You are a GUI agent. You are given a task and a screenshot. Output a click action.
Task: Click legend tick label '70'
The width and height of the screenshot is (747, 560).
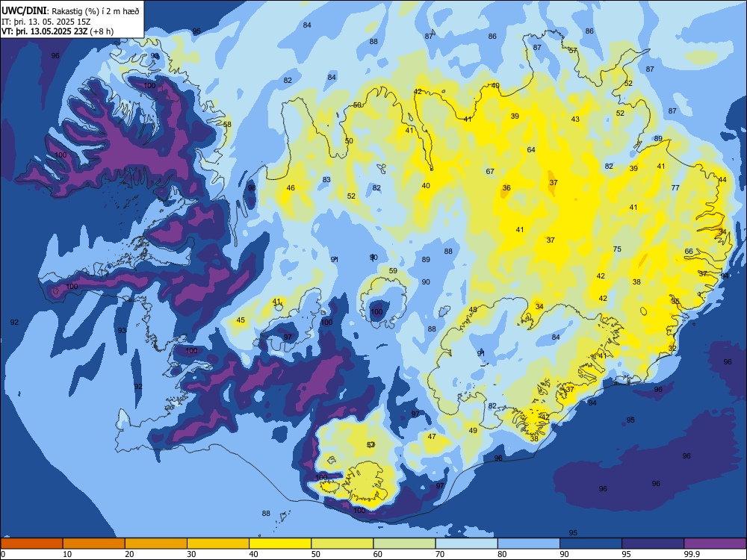pos(440,554)
